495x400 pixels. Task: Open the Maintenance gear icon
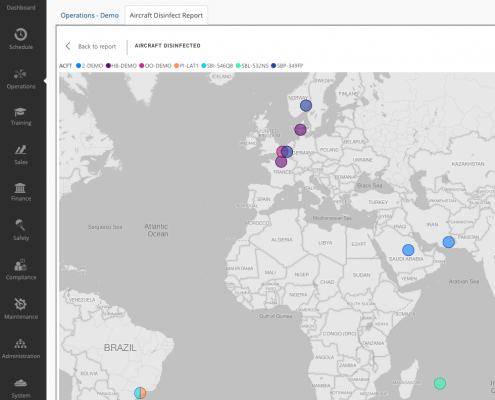coord(20,304)
